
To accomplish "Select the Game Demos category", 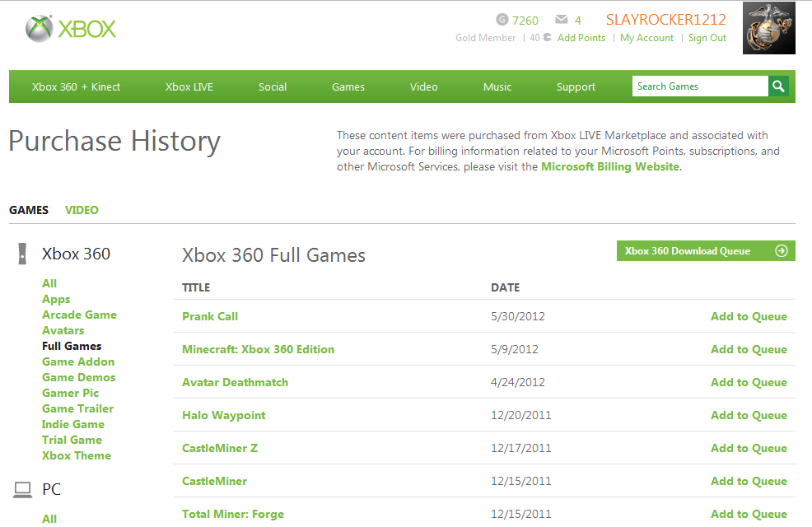I will (79, 377).
